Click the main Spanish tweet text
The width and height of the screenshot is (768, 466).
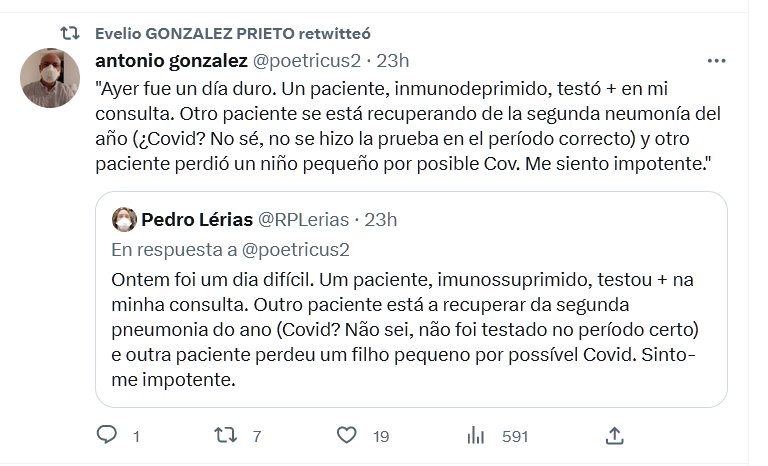coord(400,124)
